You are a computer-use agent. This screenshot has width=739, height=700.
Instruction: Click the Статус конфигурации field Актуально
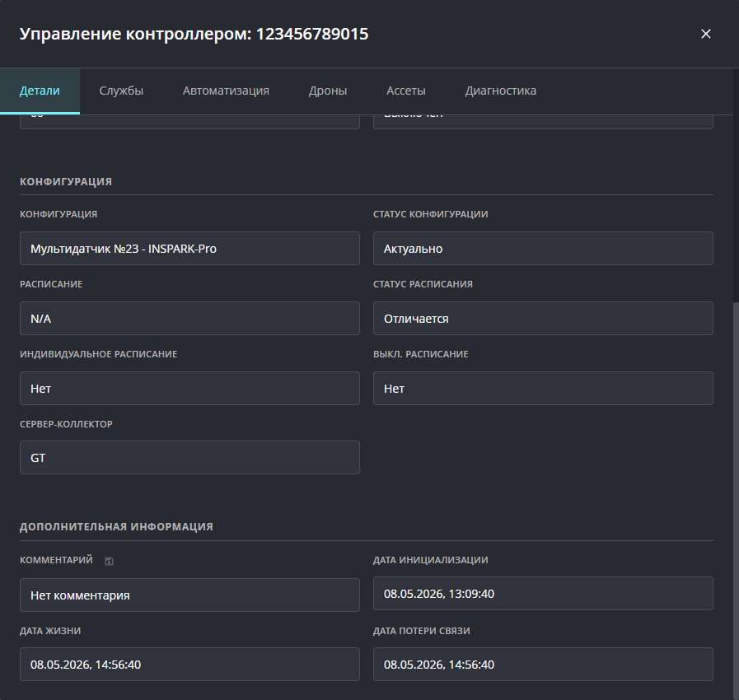tap(543, 248)
